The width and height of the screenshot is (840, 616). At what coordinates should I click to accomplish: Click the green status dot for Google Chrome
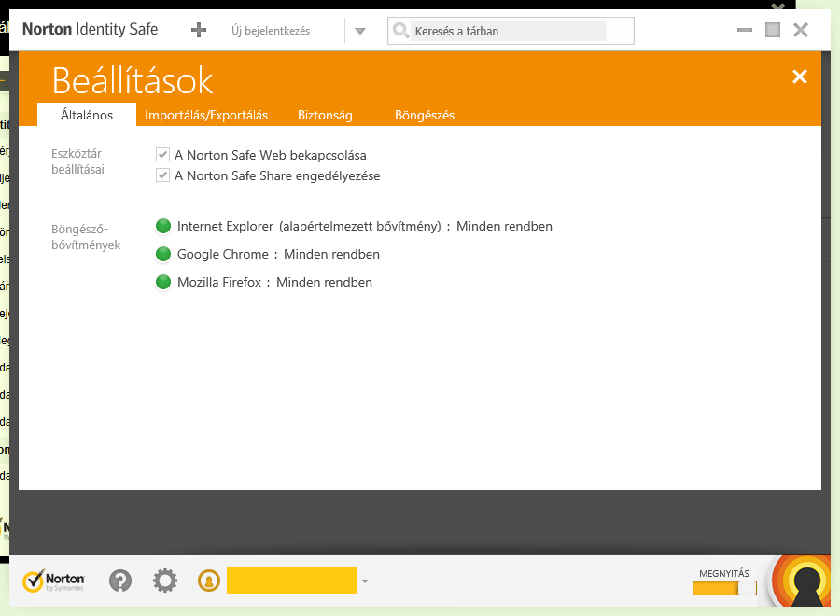(163, 254)
